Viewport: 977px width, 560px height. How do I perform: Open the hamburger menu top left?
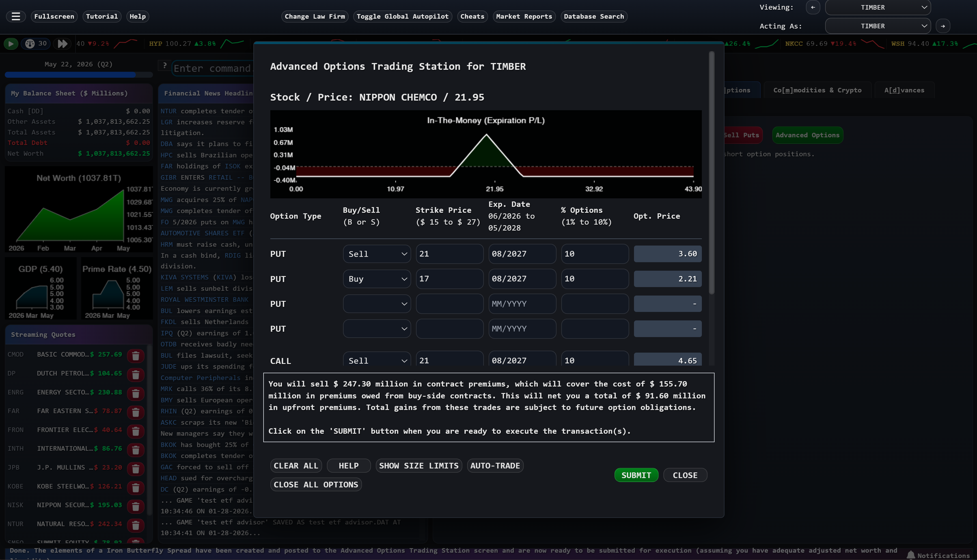coord(15,16)
